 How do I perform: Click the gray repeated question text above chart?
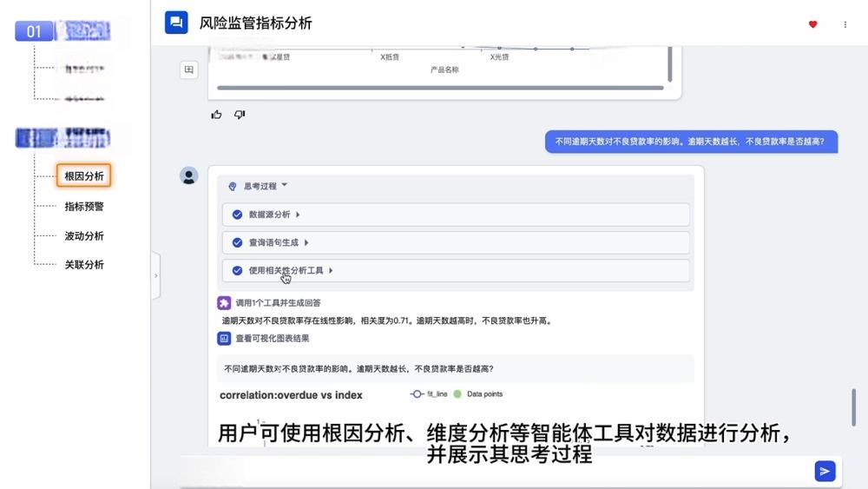[358, 369]
